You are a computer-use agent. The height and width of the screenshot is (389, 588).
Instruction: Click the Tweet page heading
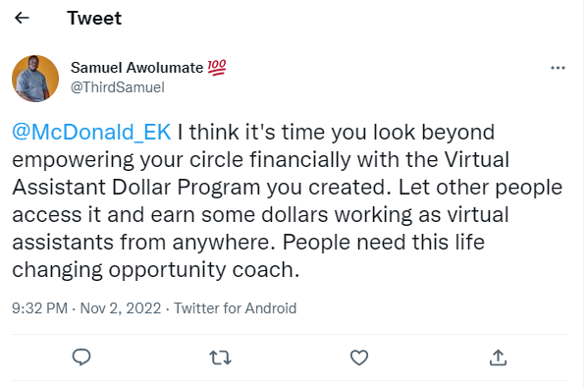coord(94,18)
